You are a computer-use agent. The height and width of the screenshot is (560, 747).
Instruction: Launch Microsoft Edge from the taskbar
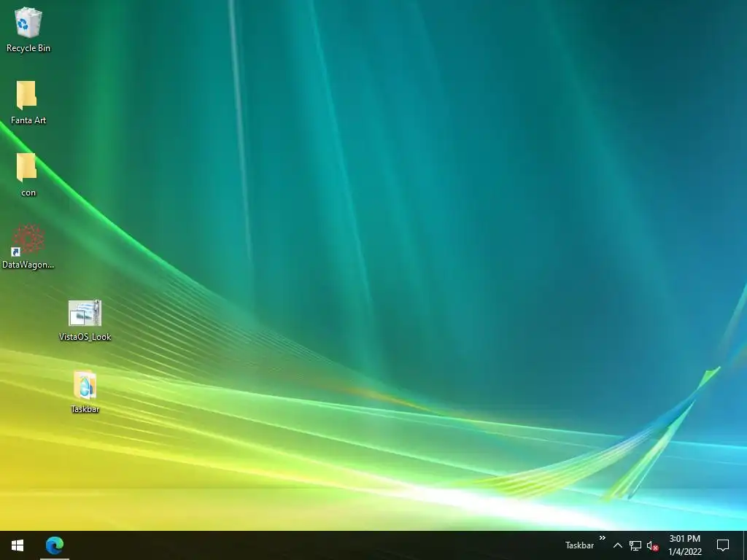[55, 545]
